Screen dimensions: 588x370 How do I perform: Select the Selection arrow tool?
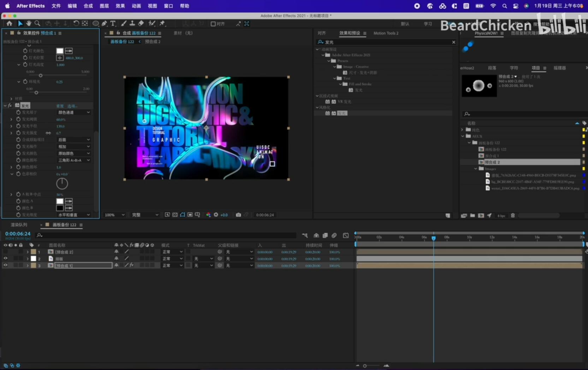pyautogui.click(x=20, y=24)
